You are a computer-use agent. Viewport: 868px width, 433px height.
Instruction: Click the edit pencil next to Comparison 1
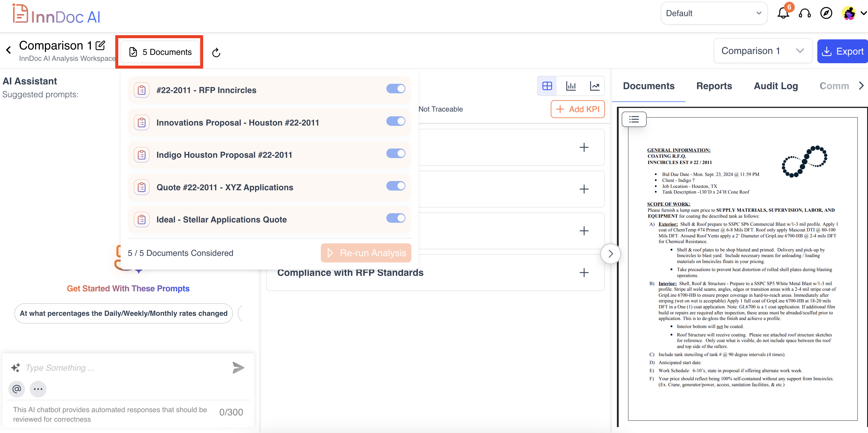[x=100, y=45]
